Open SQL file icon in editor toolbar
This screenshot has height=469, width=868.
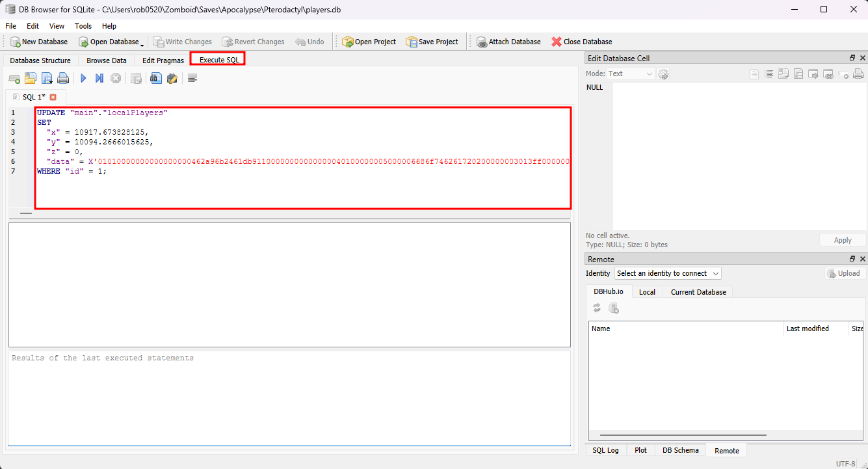click(31, 78)
